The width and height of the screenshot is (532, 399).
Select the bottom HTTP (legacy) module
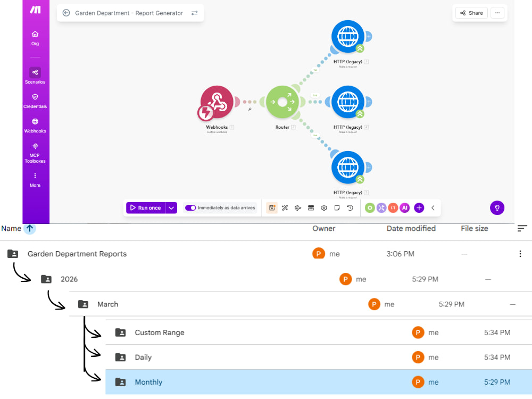[x=348, y=167]
